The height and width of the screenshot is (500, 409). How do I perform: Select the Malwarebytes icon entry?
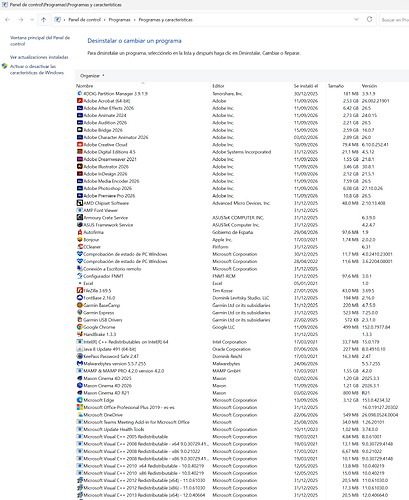point(80,363)
